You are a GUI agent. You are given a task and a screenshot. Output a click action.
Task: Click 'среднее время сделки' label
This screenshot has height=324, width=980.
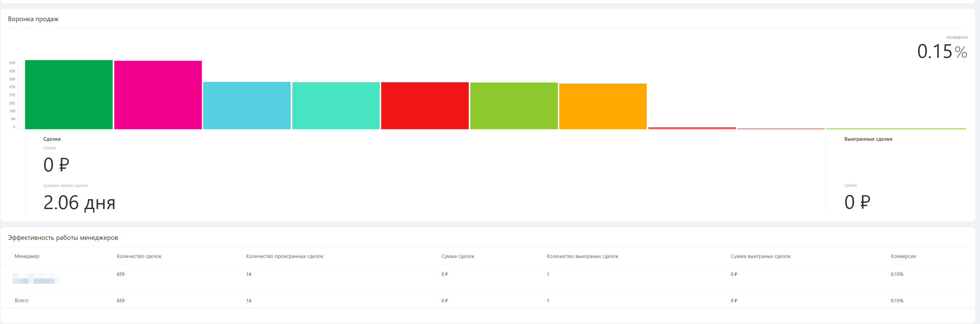tap(65, 186)
